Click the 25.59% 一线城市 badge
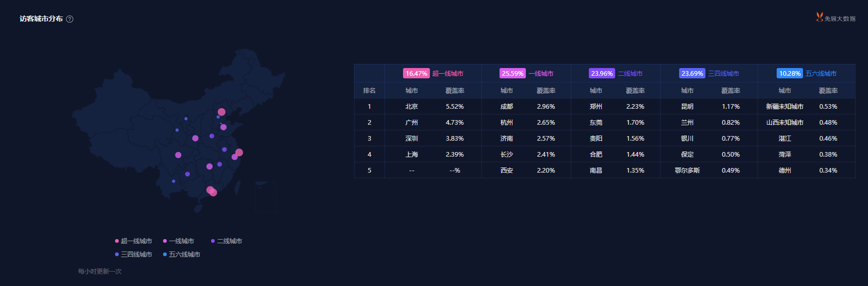The width and height of the screenshot is (868, 286). point(512,73)
